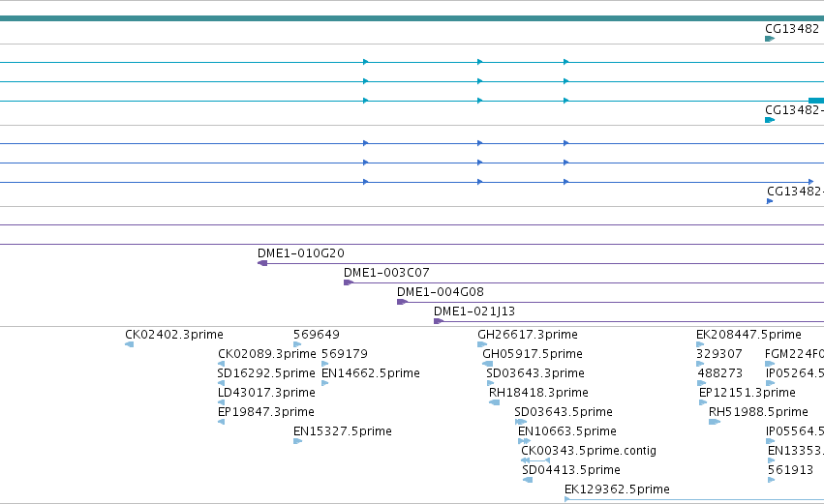
Task: Click the EST arrow beneath EN15327.5prime
Action: pyautogui.click(x=297, y=441)
